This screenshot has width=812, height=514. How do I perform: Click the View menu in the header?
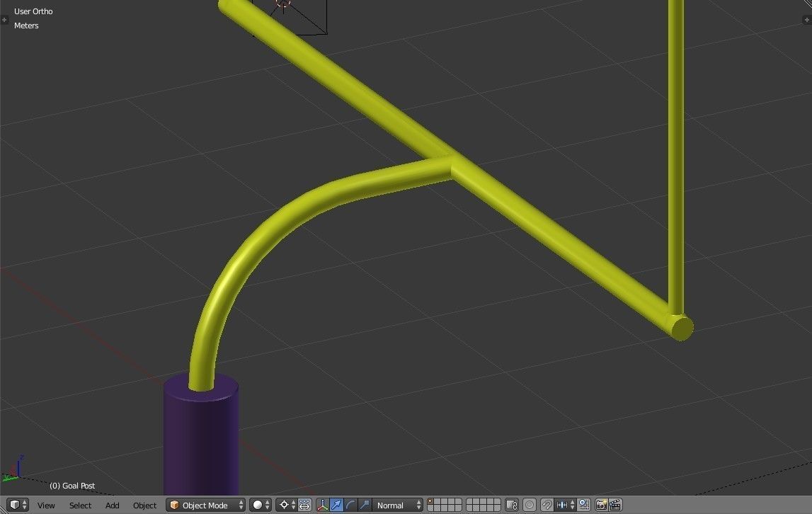click(x=45, y=505)
